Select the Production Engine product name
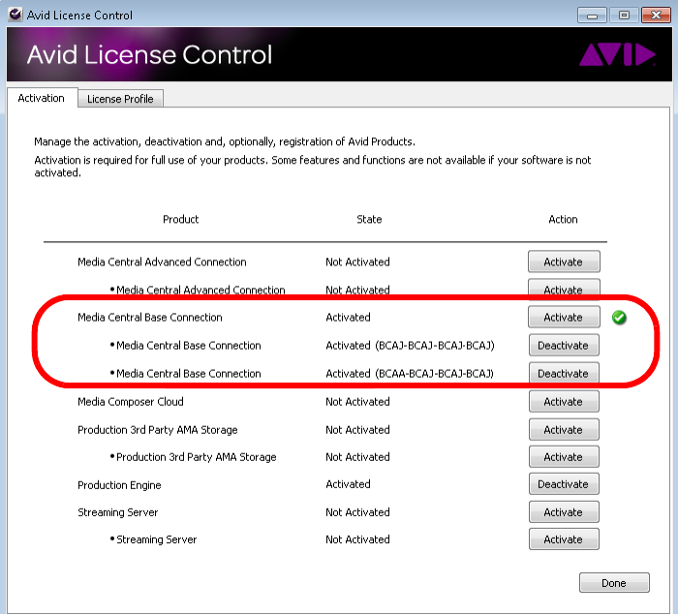 (119, 485)
